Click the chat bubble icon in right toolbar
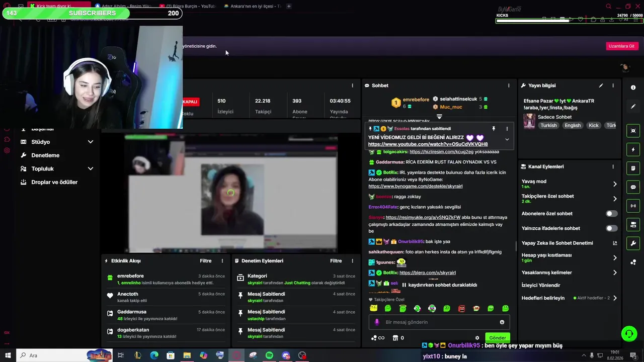Image resolution: width=644 pixels, height=362 pixels. click(x=633, y=187)
